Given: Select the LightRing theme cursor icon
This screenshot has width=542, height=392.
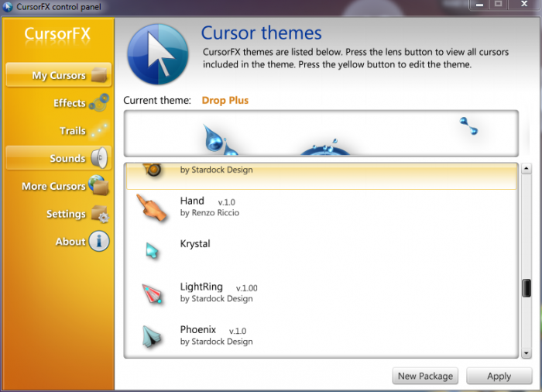Looking at the screenshot, I should coord(152,294).
